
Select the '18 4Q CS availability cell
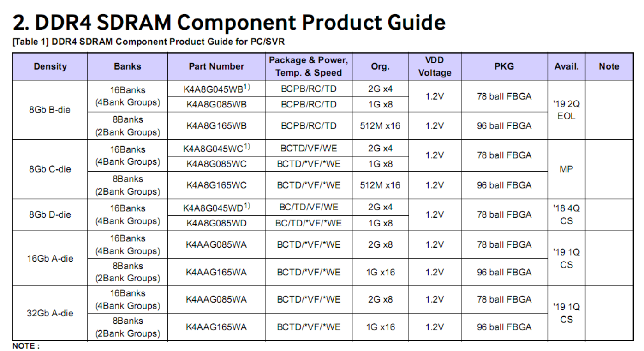[566, 214]
